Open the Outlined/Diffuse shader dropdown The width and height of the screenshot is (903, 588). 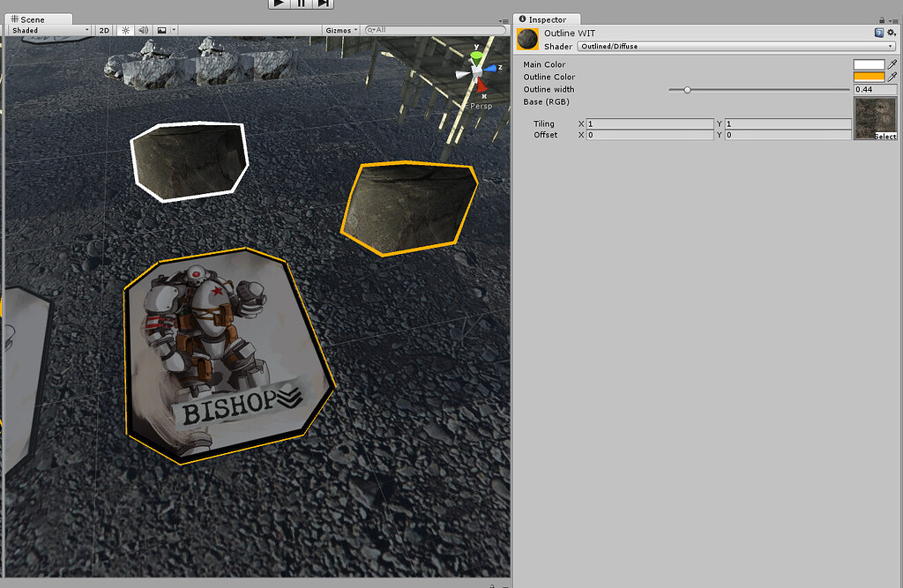(738, 46)
